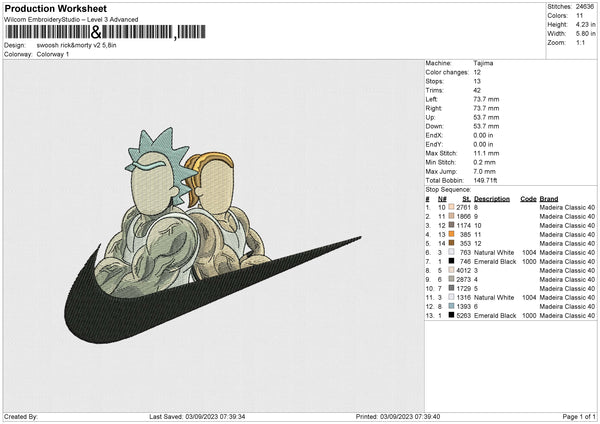600x424 pixels.
Task: Choose the row 4 orange color swatch
Action: pyautogui.click(x=452, y=234)
